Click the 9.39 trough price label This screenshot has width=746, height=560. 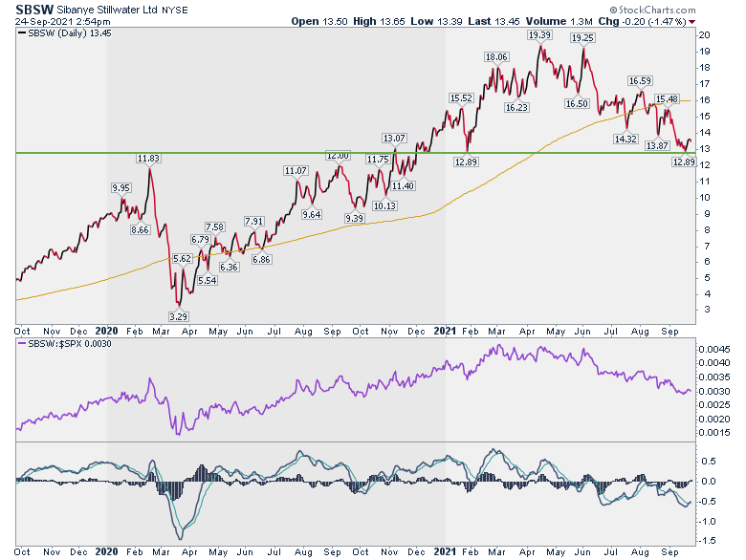coord(355,218)
